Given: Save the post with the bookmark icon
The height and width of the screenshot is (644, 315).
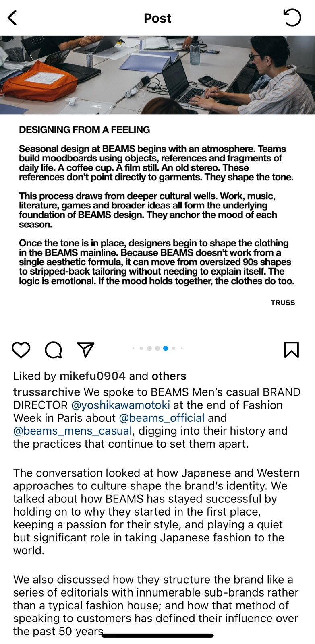Looking at the screenshot, I should [291, 350].
